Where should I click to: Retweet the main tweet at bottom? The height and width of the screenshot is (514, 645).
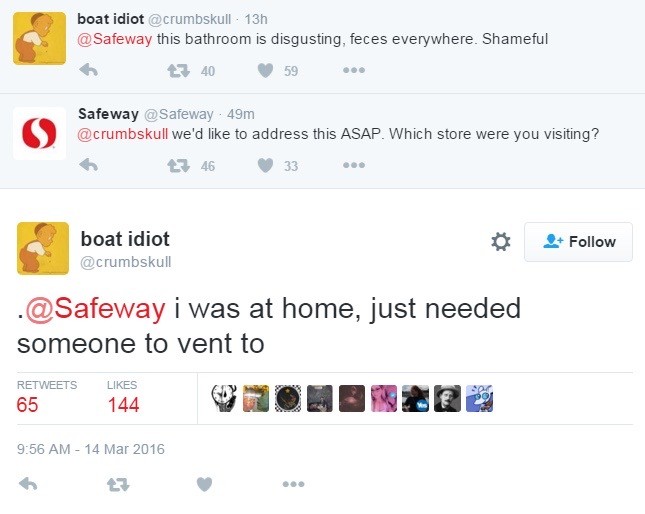coord(118,483)
